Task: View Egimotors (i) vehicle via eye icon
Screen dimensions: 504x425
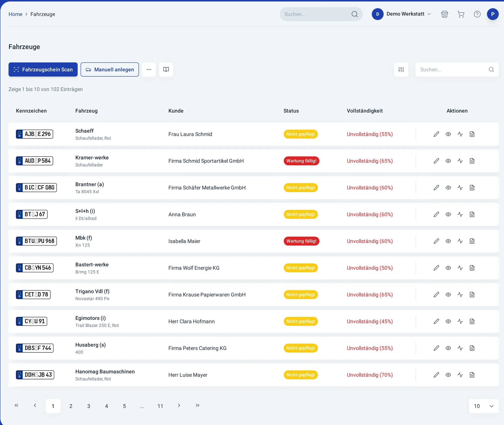Action: pyautogui.click(x=448, y=321)
